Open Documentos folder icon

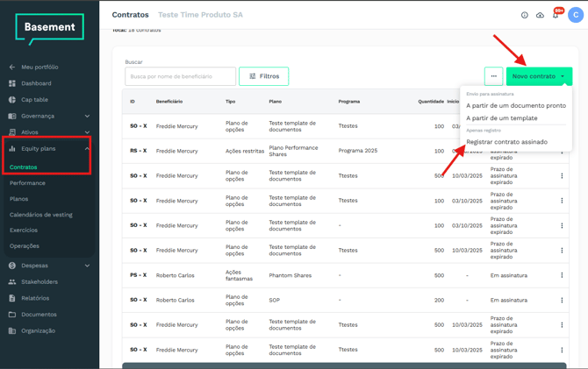coord(12,315)
